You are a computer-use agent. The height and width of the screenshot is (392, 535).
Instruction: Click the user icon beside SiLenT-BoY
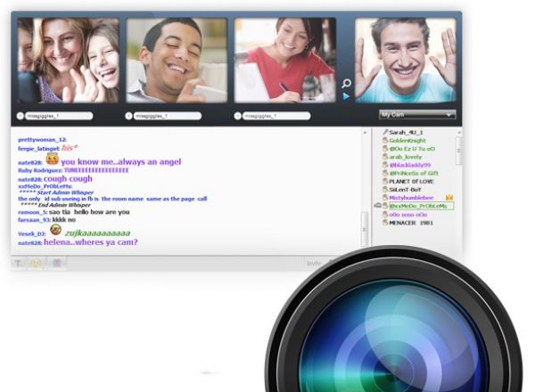click(385, 190)
